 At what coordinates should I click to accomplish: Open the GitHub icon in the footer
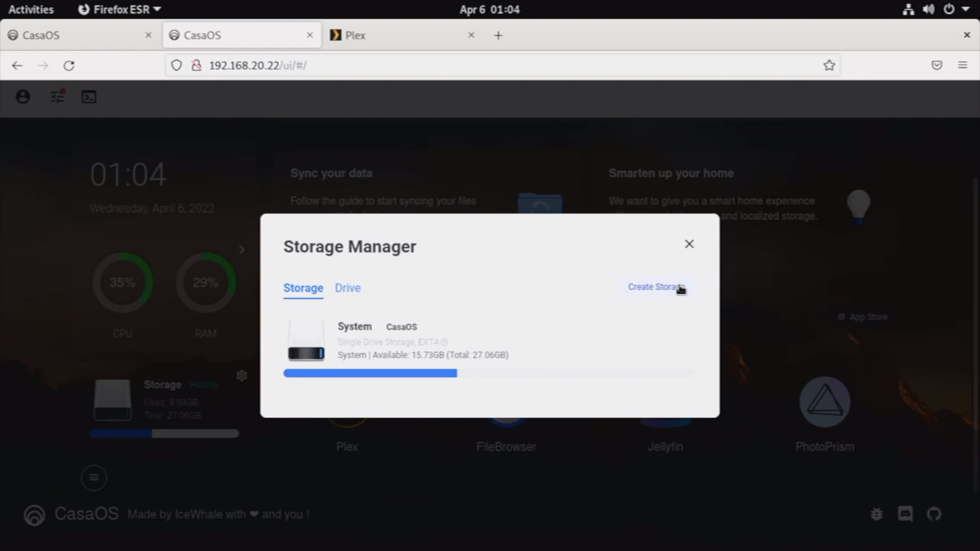pos(934,514)
